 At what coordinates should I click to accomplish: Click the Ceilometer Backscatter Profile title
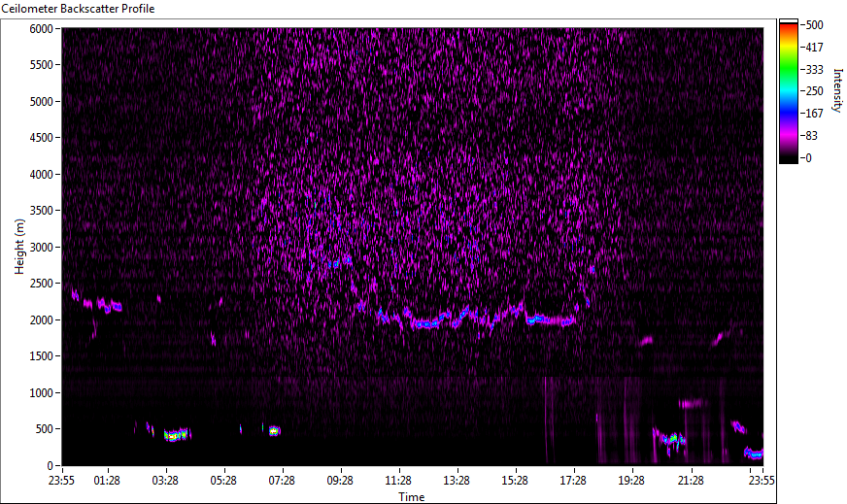pyautogui.click(x=78, y=9)
